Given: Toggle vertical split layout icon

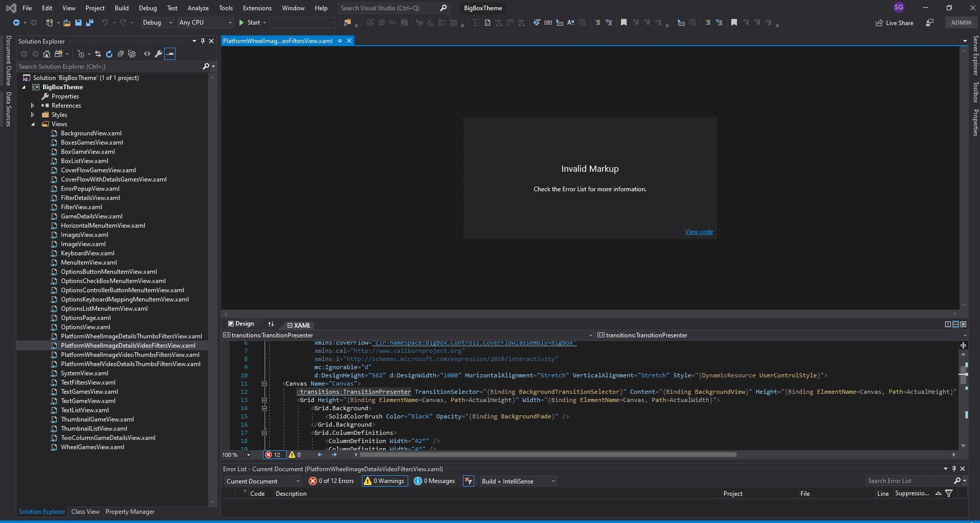Looking at the screenshot, I should tap(948, 324).
